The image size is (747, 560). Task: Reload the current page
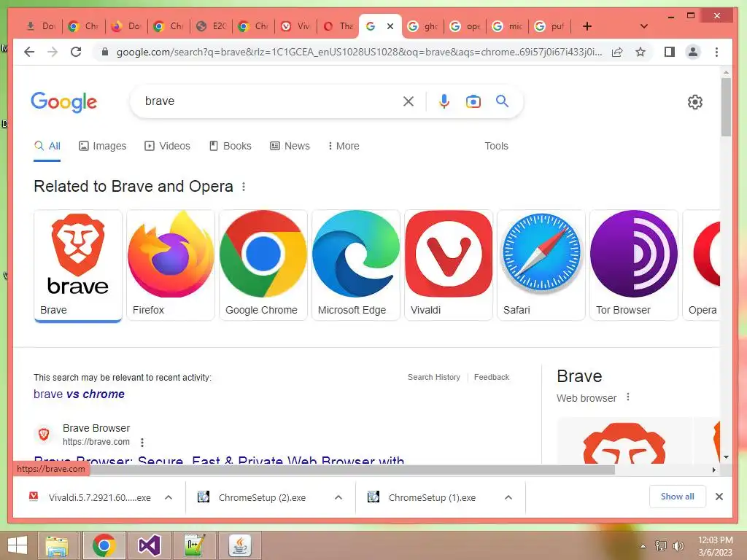[76, 52]
